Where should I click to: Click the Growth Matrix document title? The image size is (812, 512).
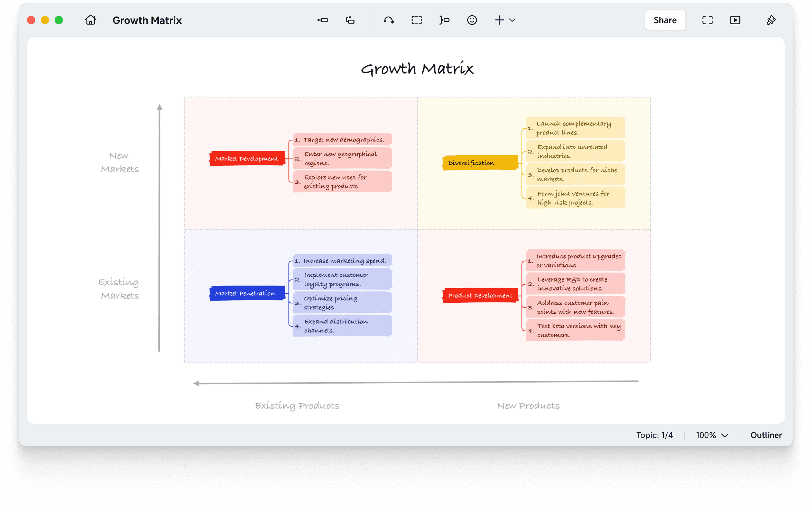[x=147, y=20]
